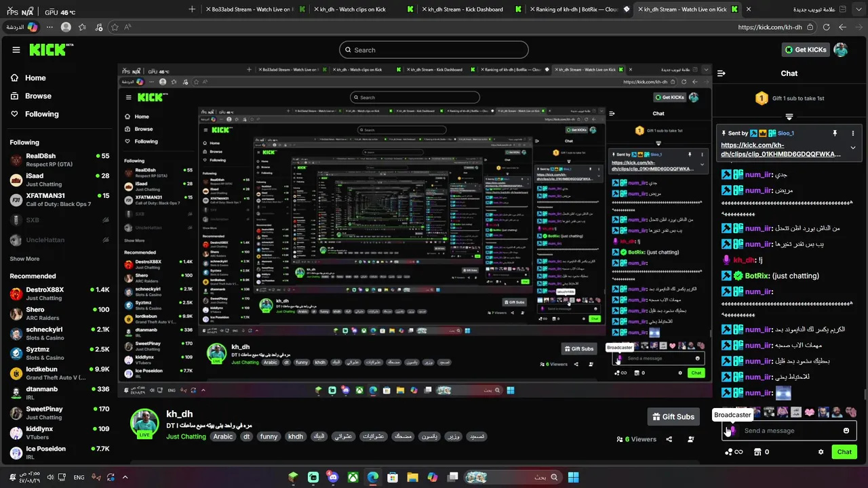Open the moderator icon beside share
The width and height of the screenshot is (868, 488).
pyautogui.click(x=691, y=439)
